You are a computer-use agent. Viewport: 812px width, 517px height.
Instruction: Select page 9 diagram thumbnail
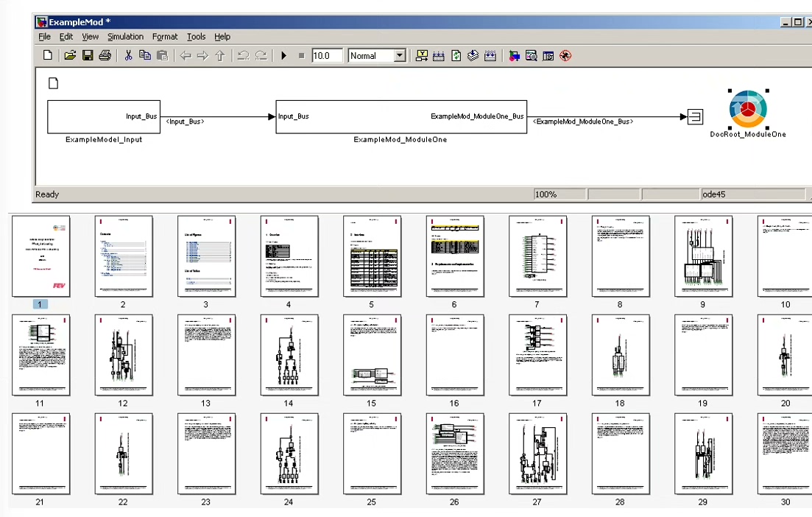704,256
